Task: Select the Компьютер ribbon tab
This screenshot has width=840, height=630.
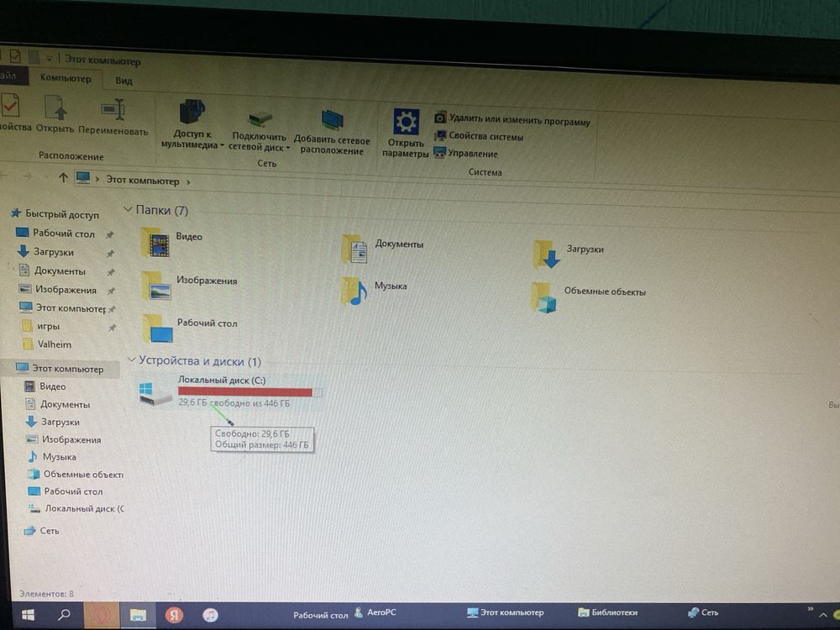Action: tap(66, 78)
